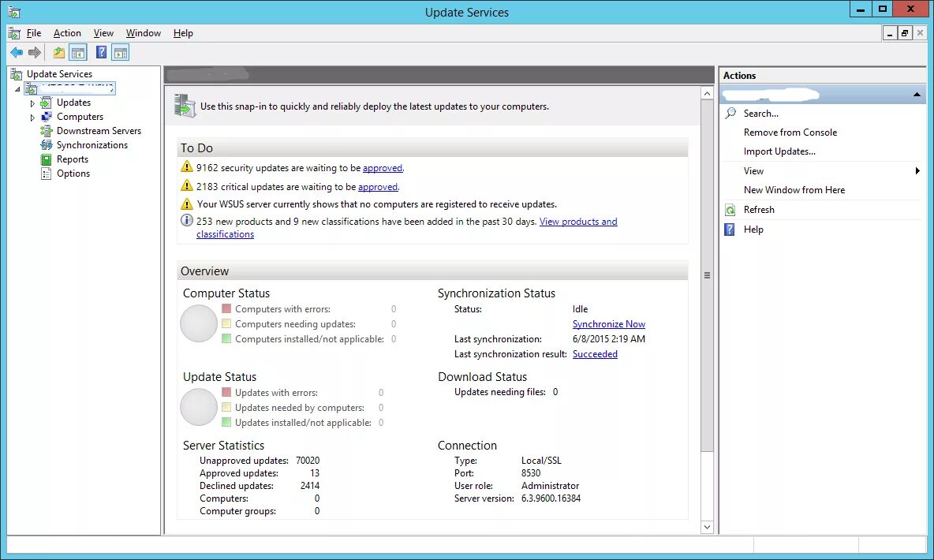Click Unapproved updates count 70020
The height and width of the screenshot is (560, 934).
click(x=308, y=461)
